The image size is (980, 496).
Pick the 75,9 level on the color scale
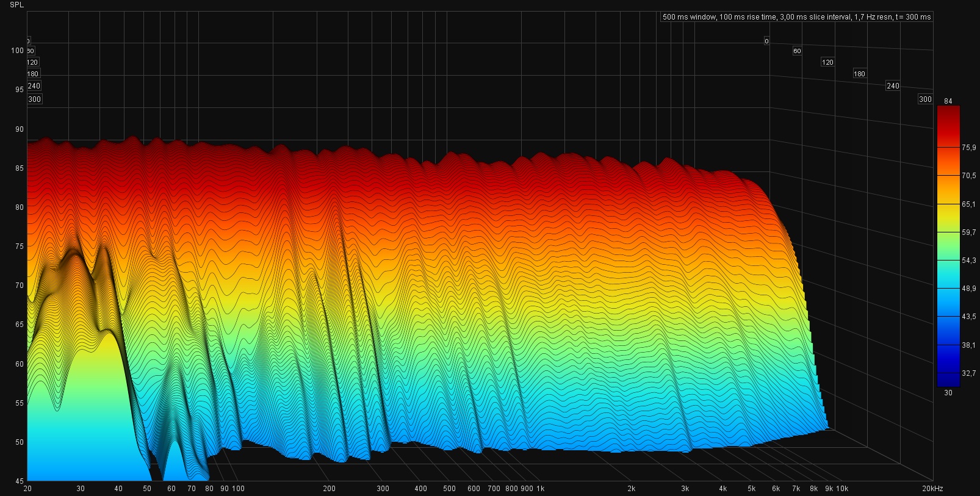[x=948, y=148]
